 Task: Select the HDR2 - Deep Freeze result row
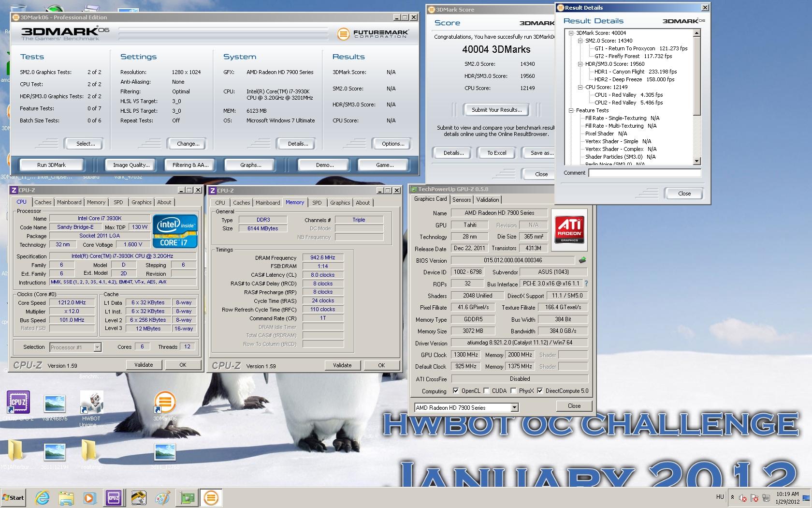(x=634, y=79)
